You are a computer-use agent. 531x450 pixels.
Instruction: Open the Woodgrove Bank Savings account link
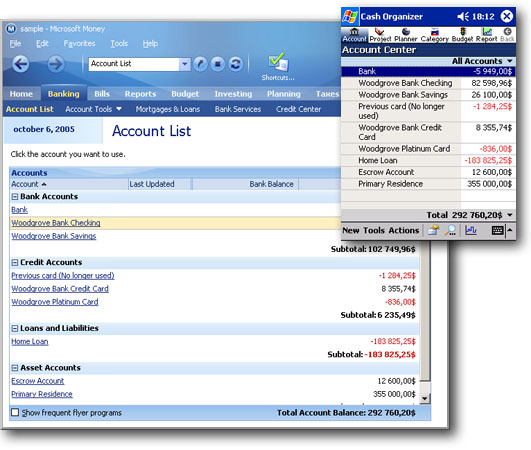54,236
